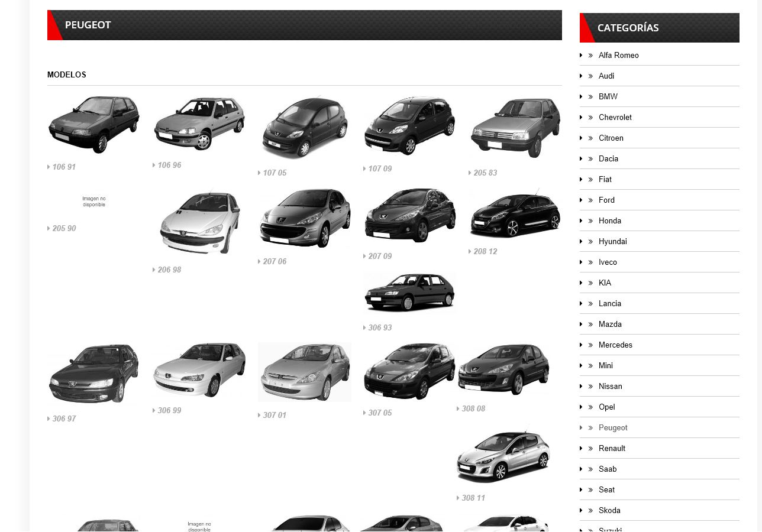Open the '205 90' model link
Viewport: 762px width, 532px height.
[x=64, y=229]
